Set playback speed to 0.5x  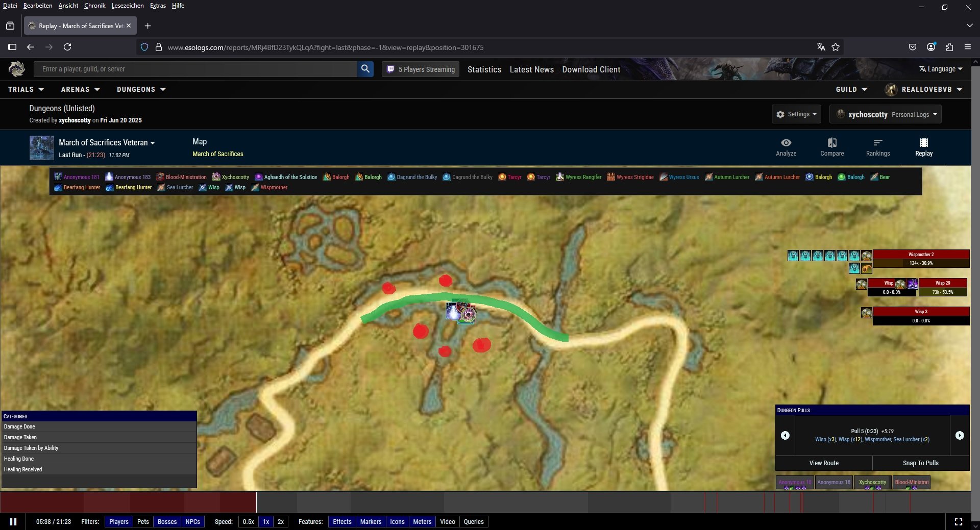click(x=248, y=522)
